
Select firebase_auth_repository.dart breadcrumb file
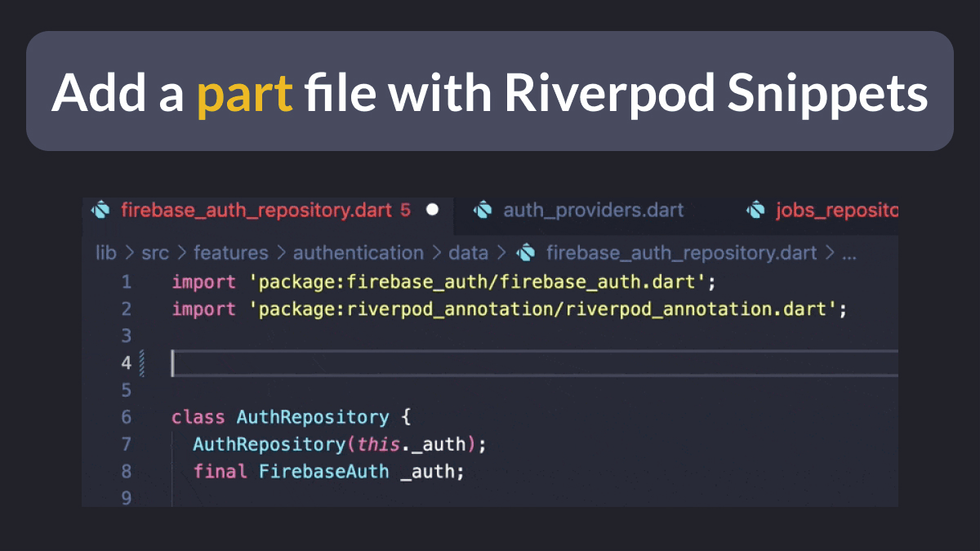681,253
